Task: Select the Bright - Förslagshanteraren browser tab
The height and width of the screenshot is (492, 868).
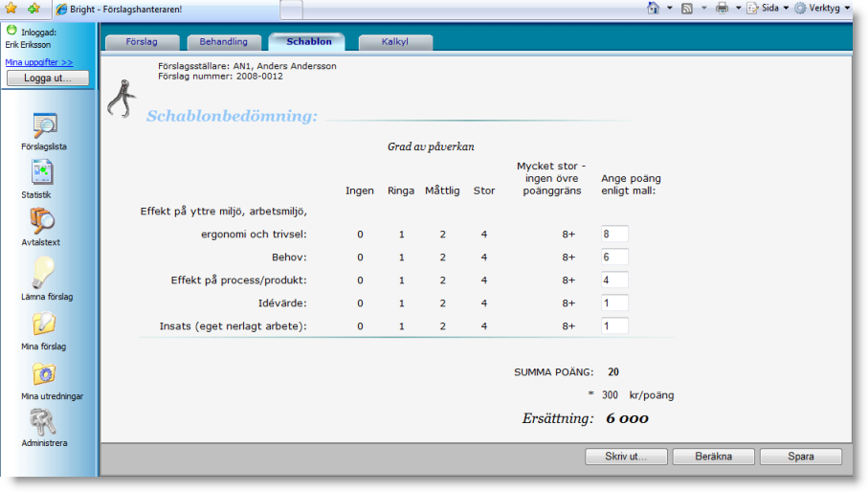Action: point(167,10)
